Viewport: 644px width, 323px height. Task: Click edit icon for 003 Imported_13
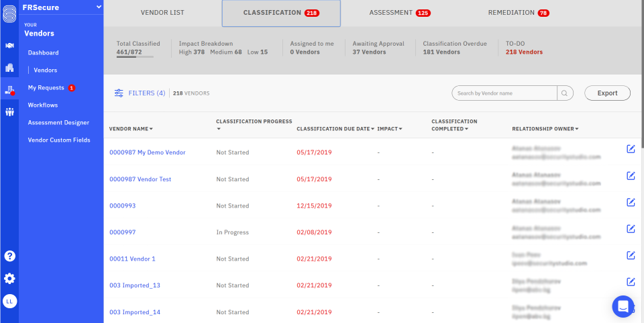[631, 282]
